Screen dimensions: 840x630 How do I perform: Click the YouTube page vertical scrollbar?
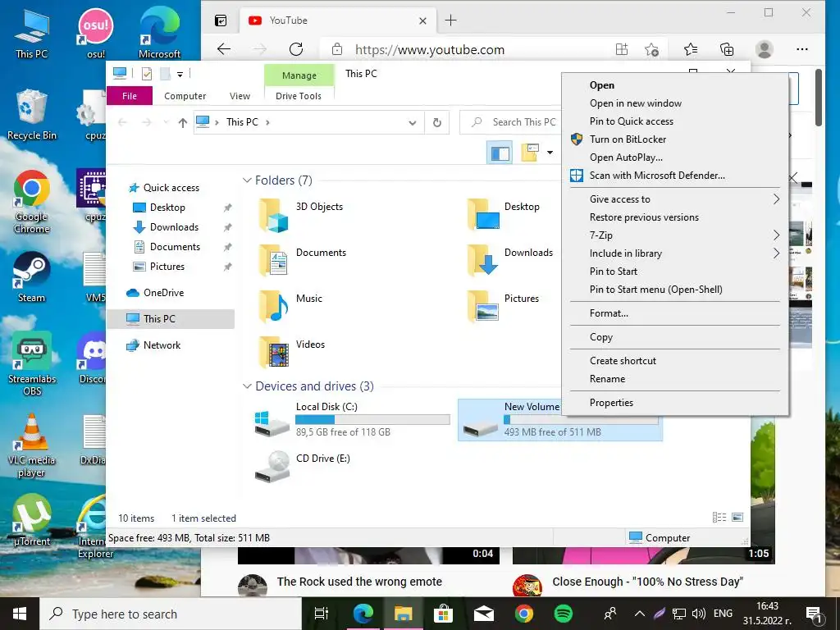point(818,98)
